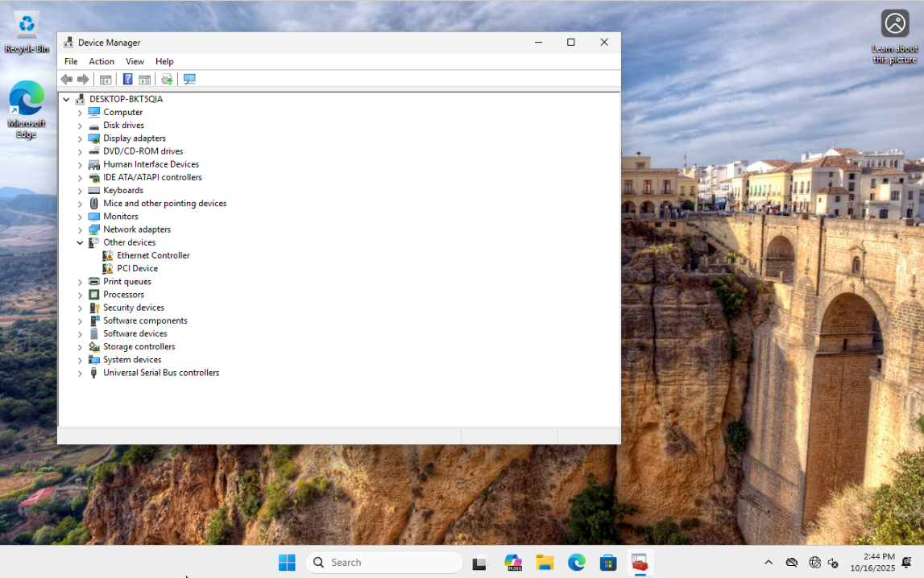Collapse the Other devices category
924x578 pixels.
click(80, 242)
